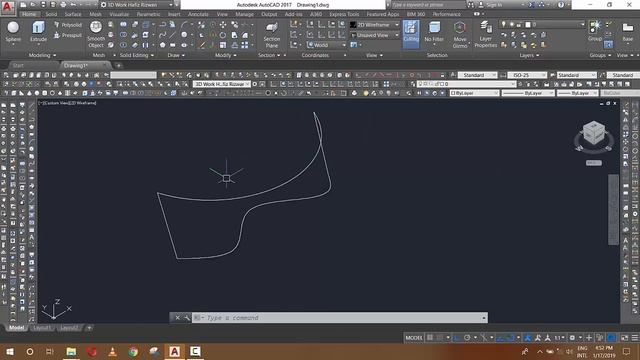Toggle the annotation monitor plus icon

point(589,338)
